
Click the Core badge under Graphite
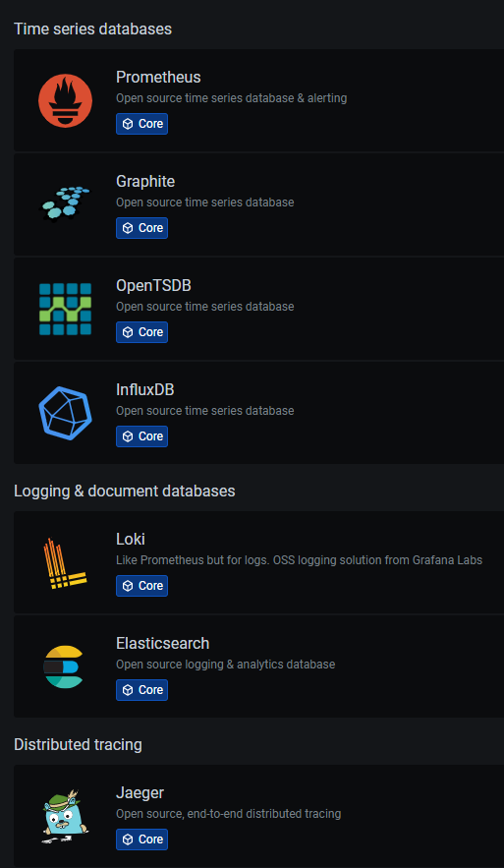pyautogui.click(x=141, y=228)
